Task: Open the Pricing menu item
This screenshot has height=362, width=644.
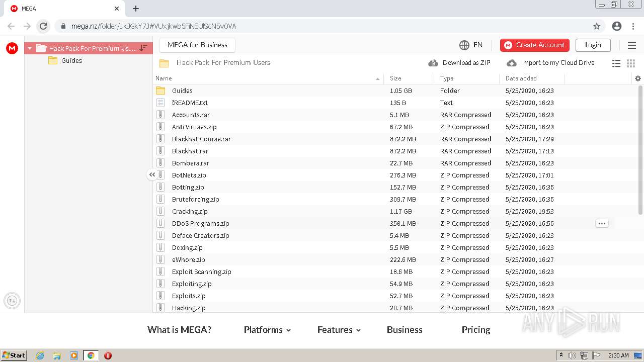Action: tap(476, 330)
